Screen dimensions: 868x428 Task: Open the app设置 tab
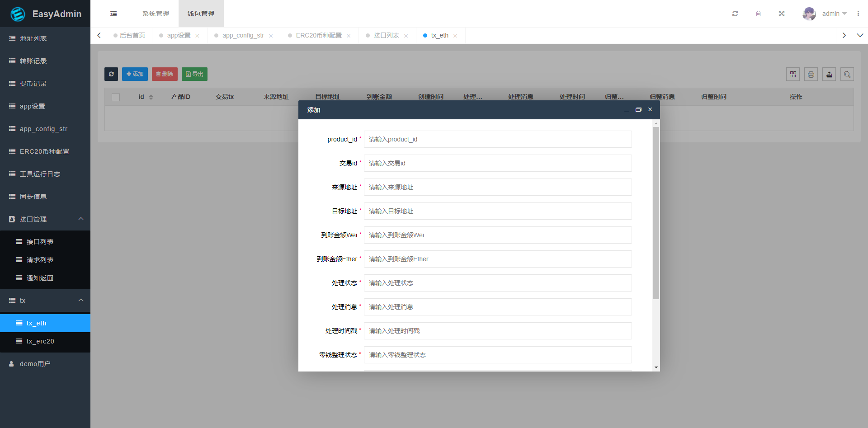point(179,35)
